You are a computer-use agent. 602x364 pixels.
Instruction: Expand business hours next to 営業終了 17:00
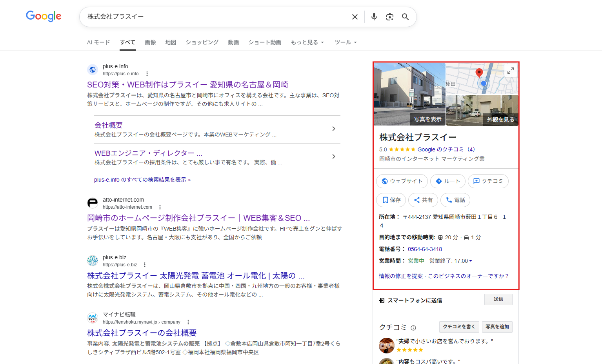point(471,261)
